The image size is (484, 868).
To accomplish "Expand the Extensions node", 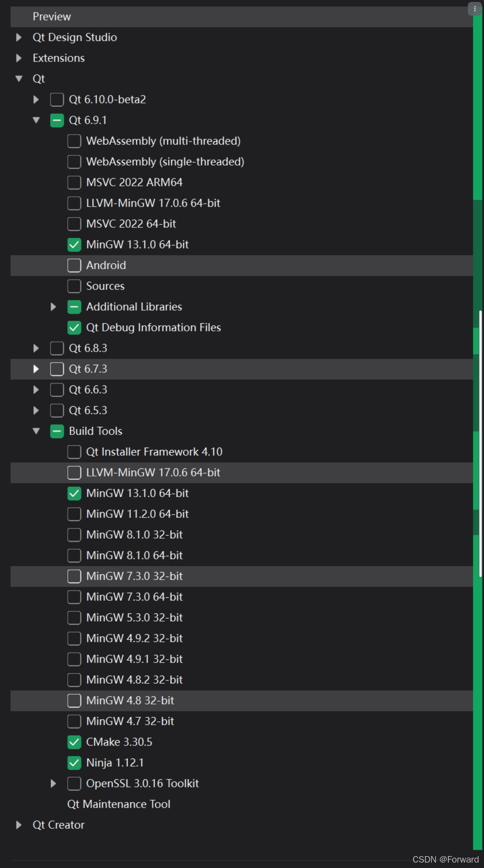I will 19,58.
